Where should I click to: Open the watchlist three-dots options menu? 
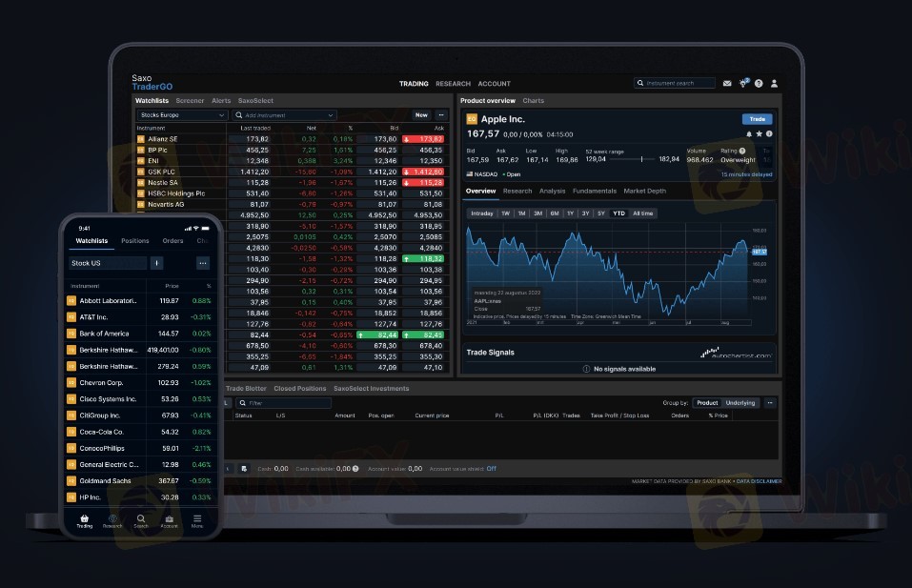(x=441, y=115)
